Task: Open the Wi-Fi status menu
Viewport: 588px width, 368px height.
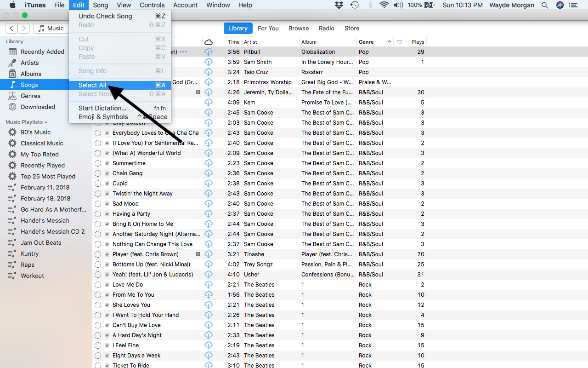Action: click(384, 5)
